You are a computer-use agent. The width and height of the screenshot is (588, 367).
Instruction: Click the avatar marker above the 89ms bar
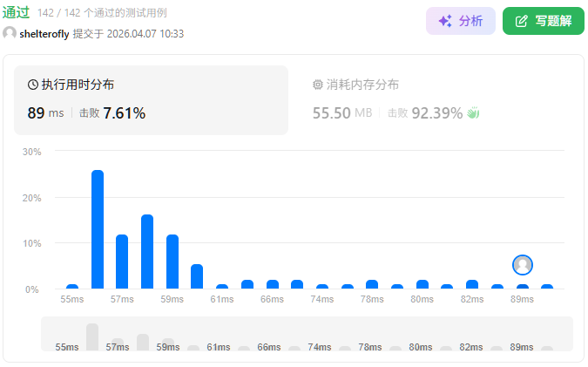(523, 265)
